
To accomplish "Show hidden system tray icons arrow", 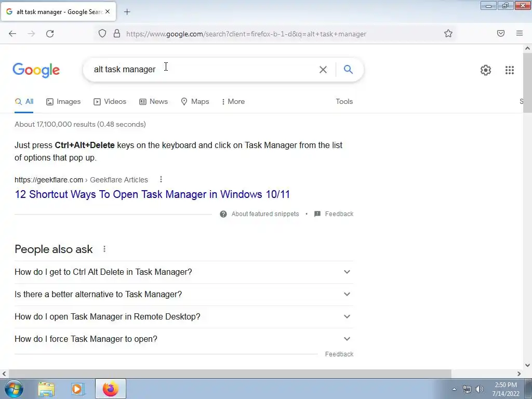I will 454,389.
